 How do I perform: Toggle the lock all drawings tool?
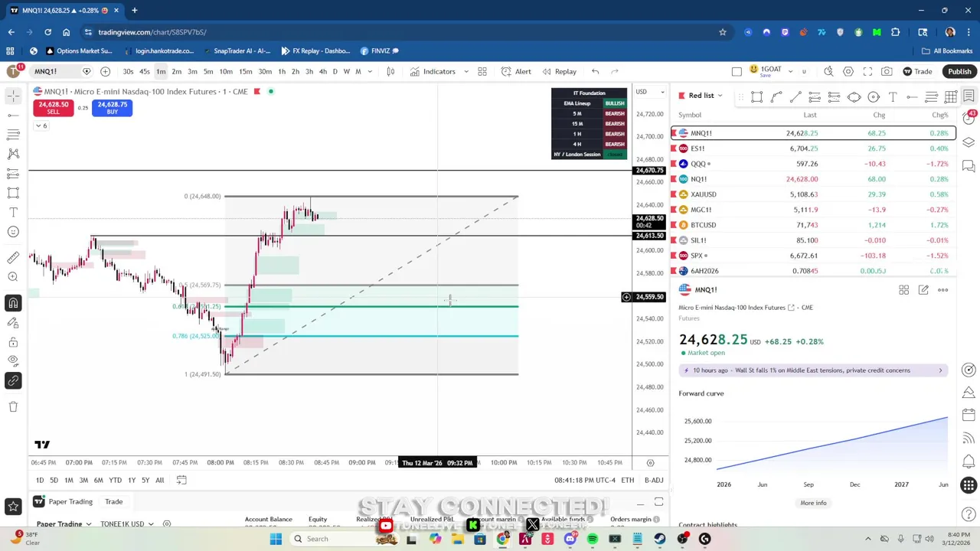pyautogui.click(x=13, y=341)
